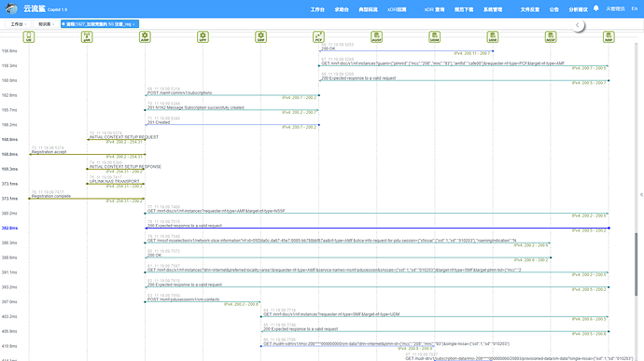Switch to the 知识库 page tab
Image resolution: width=644 pixels, height=361 pixels.
coord(45,24)
